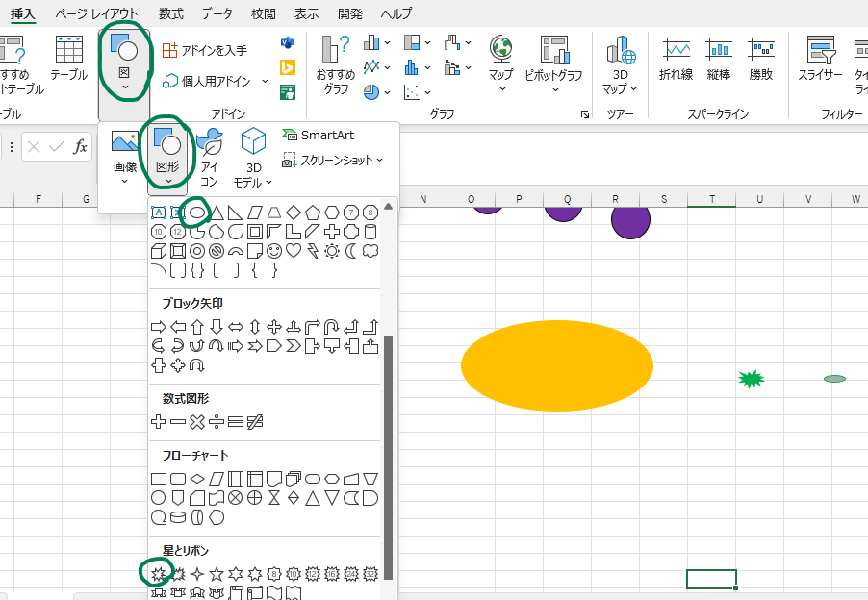Click the formula bar cancel X icon
This screenshot has height=600, width=868.
tap(34, 146)
